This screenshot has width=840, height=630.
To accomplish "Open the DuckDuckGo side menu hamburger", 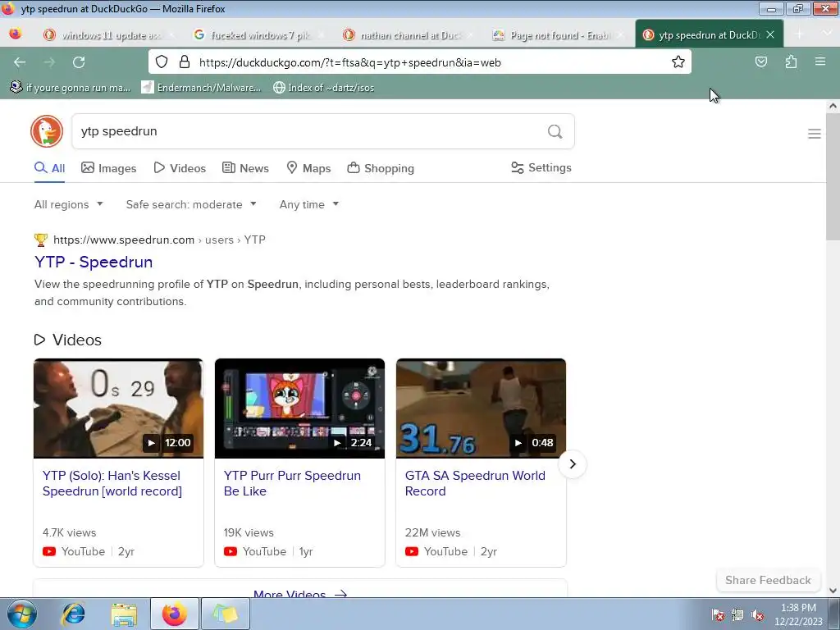I will coord(815,134).
